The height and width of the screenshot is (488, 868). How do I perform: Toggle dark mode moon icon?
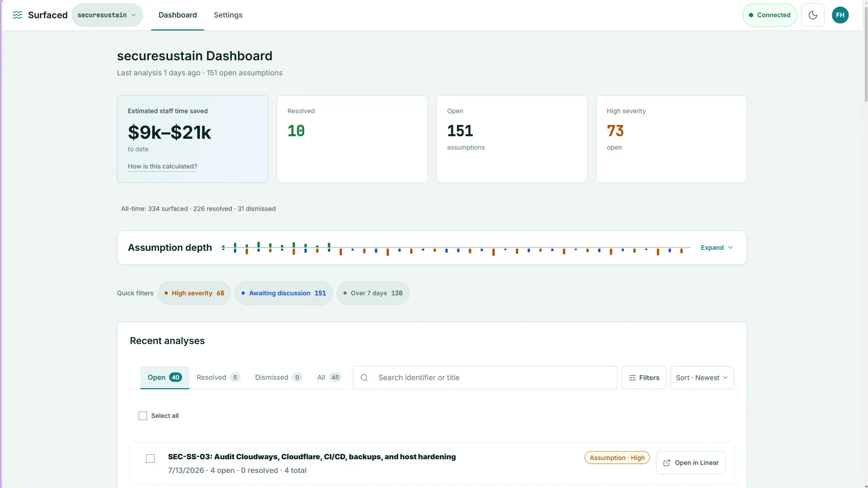pos(813,15)
